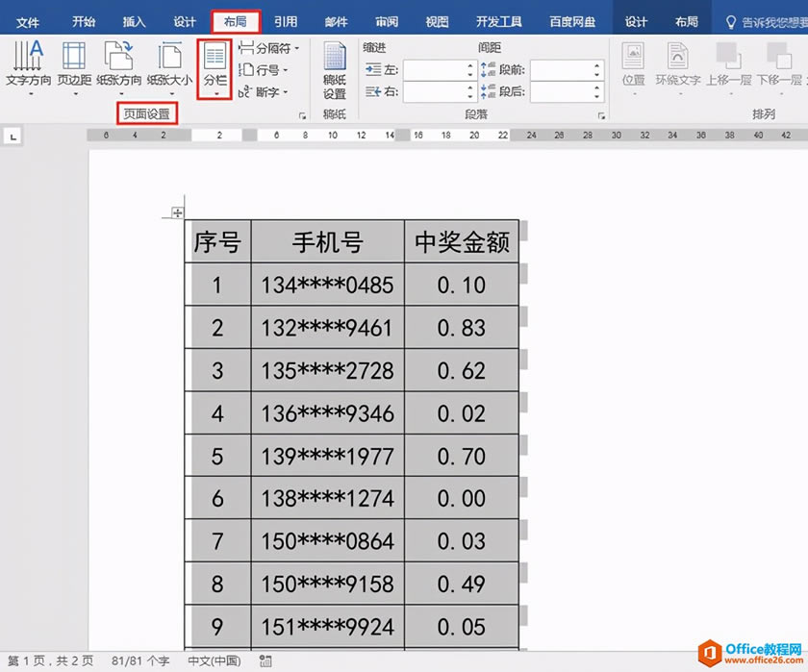Switch to the 邮件 mailings tab
The width and height of the screenshot is (808, 672).
[336, 22]
